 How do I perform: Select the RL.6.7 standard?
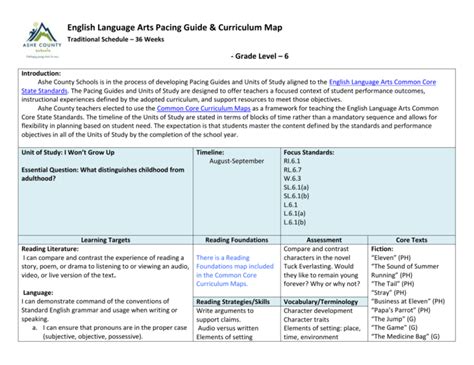293,170
